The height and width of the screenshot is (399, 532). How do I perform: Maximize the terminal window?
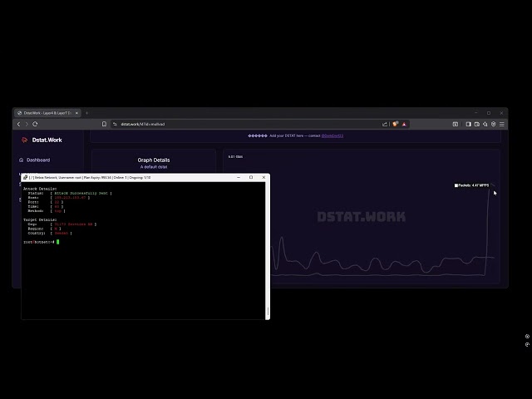point(251,177)
